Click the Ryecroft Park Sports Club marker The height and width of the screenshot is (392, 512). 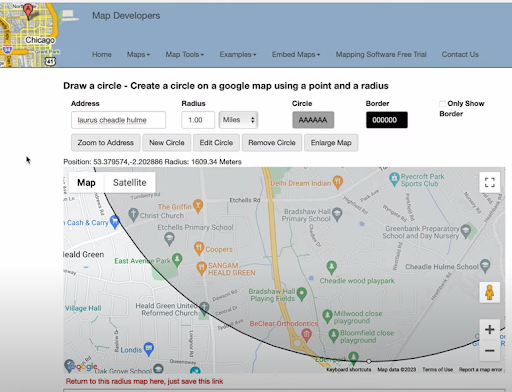pyautogui.click(x=394, y=179)
